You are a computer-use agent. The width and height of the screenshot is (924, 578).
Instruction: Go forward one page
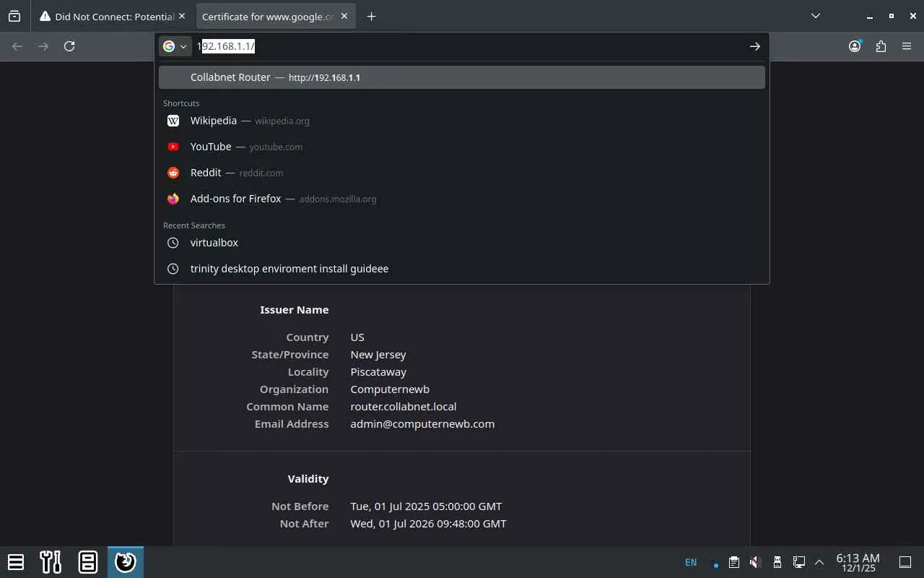(x=43, y=46)
